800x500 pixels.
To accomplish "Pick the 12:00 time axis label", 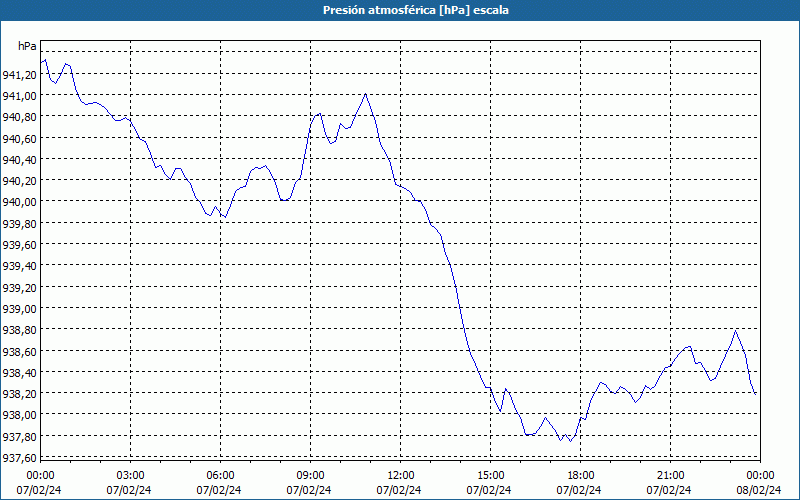I will pyautogui.click(x=401, y=476).
